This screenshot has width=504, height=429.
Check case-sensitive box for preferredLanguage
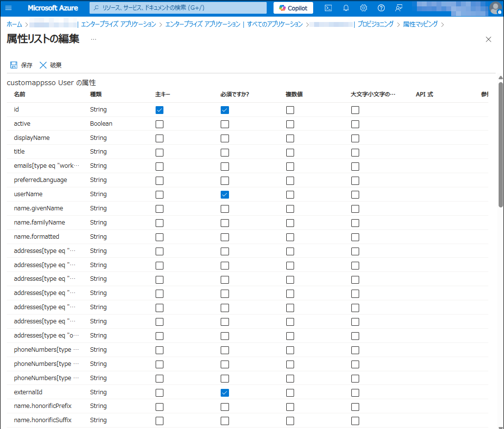355,181
